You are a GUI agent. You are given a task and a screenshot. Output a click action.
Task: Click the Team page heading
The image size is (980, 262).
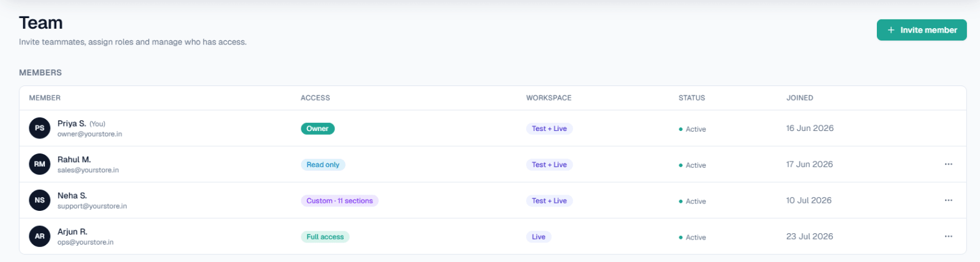tap(41, 23)
